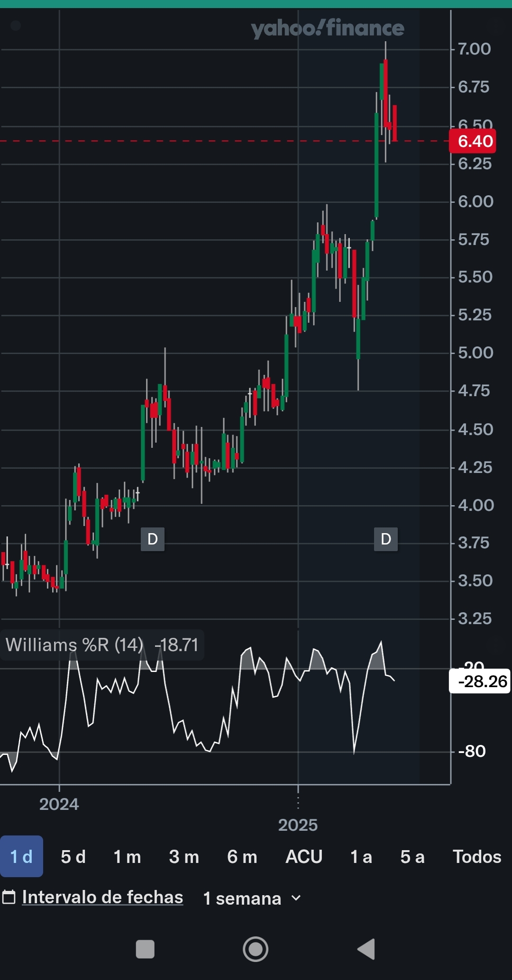
Task: Open the 1 semana interval dropdown
Action: click(252, 898)
